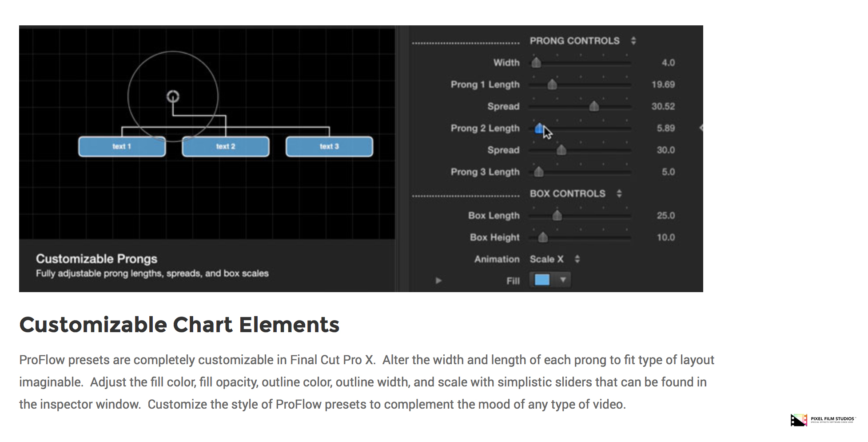
Task: Click the Box Height slider handle
Action: [x=543, y=237]
